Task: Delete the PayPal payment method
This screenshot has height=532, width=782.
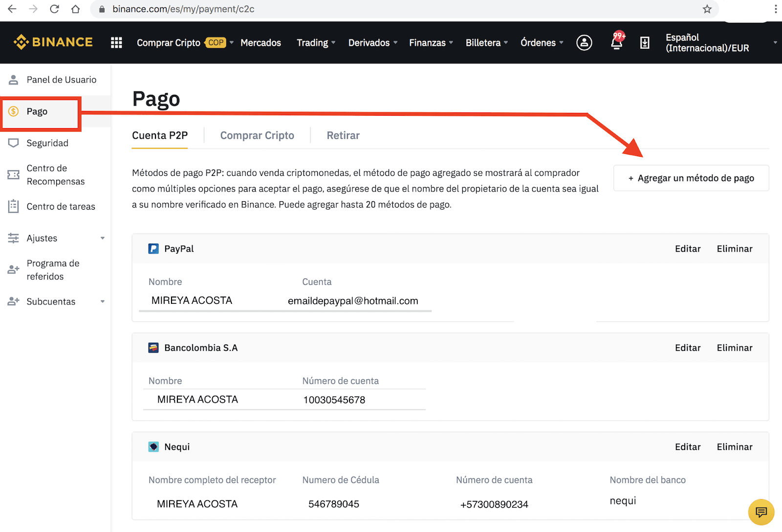Action: click(x=735, y=249)
